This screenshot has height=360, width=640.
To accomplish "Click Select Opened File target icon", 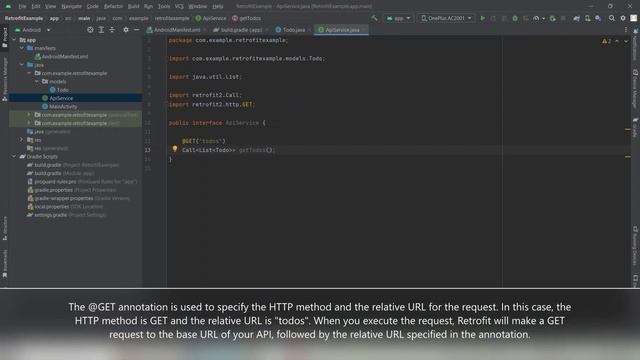I will pos(90,30).
